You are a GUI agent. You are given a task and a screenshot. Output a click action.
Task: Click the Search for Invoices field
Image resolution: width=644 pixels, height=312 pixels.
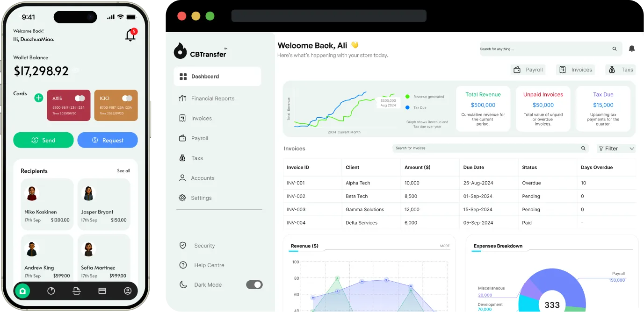tap(491, 148)
